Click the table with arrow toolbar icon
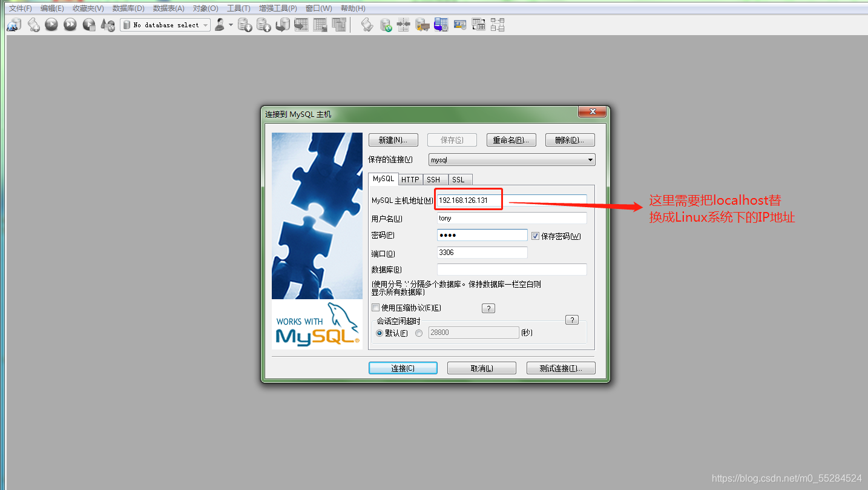The width and height of the screenshot is (868, 490). (x=301, y=25)
